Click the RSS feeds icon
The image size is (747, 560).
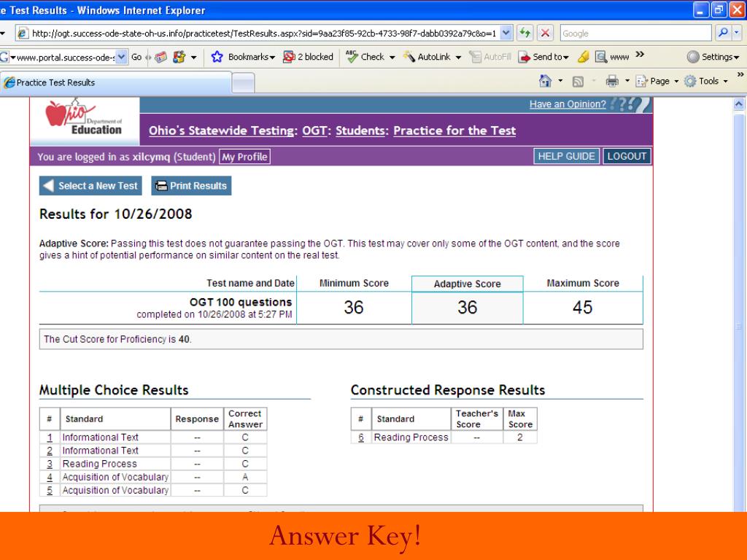[578, 82]
